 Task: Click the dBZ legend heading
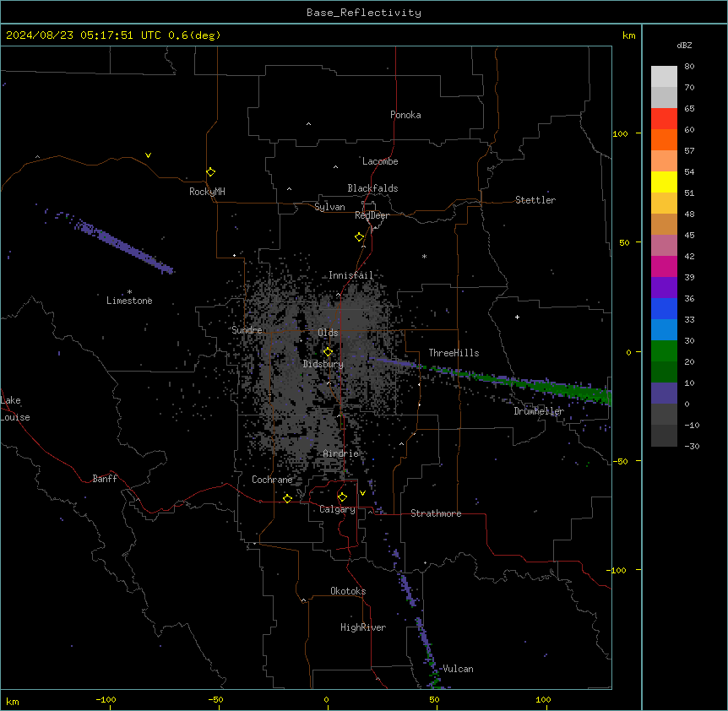click(684, 45)
